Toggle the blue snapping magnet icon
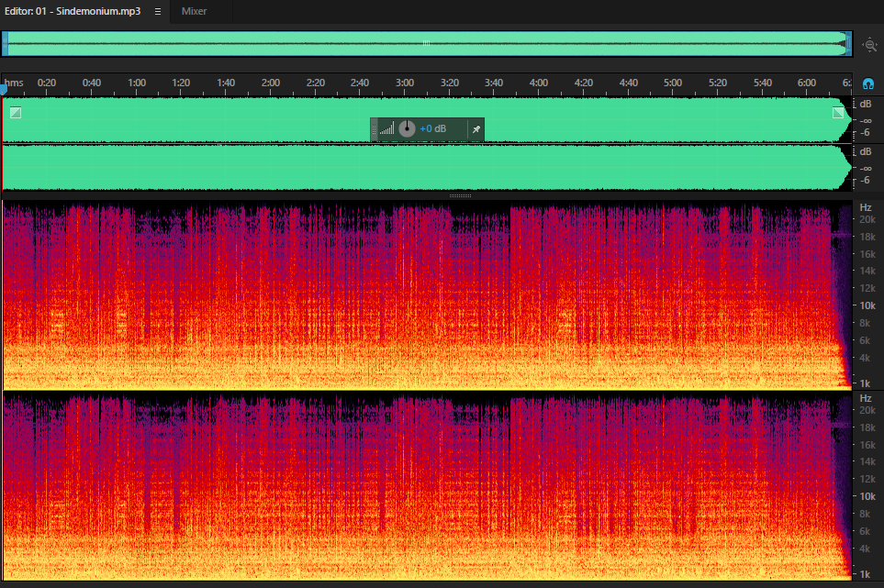 868,83
